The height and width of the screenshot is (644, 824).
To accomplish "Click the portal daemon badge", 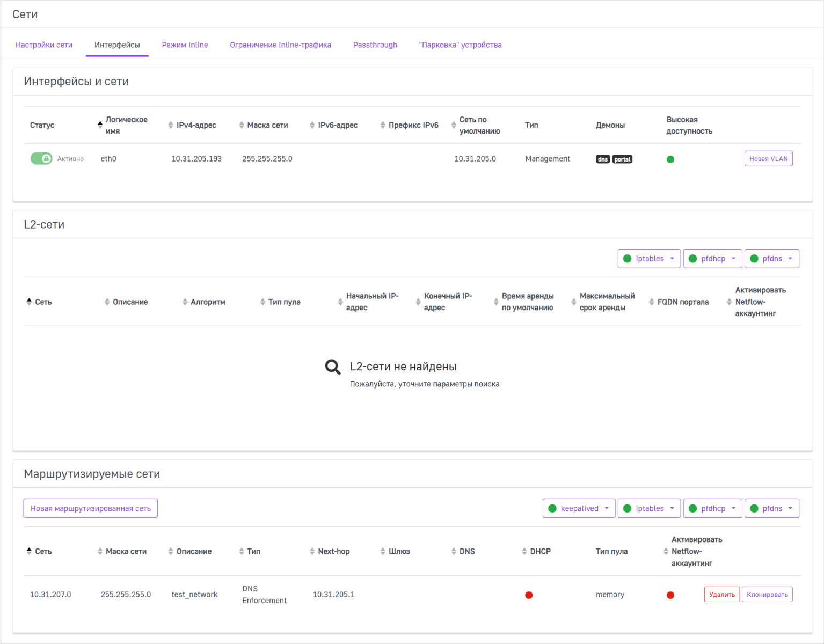I will point(622,159).
